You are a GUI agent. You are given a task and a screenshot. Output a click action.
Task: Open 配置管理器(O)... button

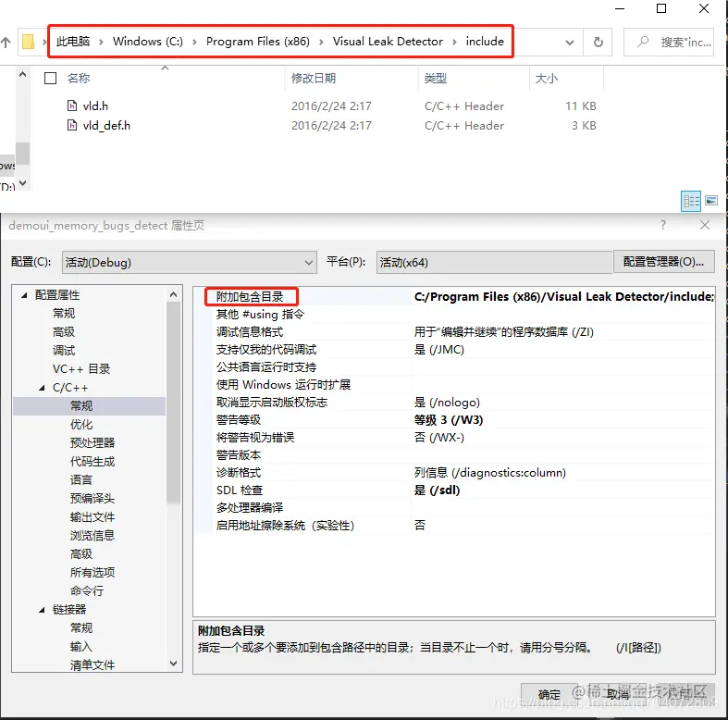tap(663, 262)
